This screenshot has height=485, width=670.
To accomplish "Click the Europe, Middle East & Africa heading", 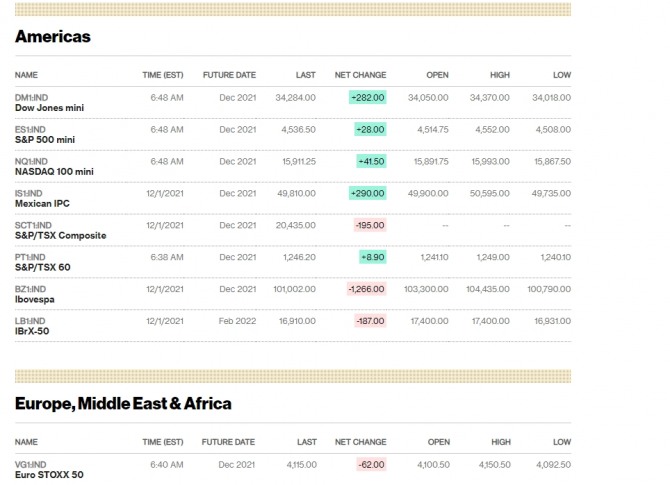I will 123,404.
